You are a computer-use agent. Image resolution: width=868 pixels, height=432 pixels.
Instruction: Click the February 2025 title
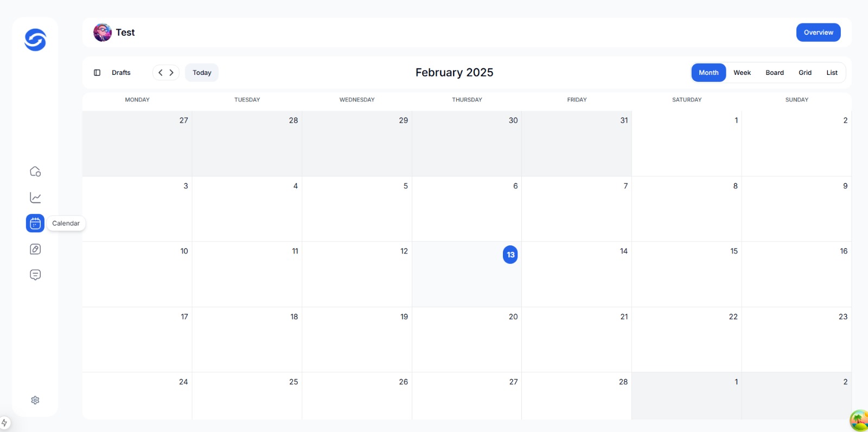tap(454, 73)
